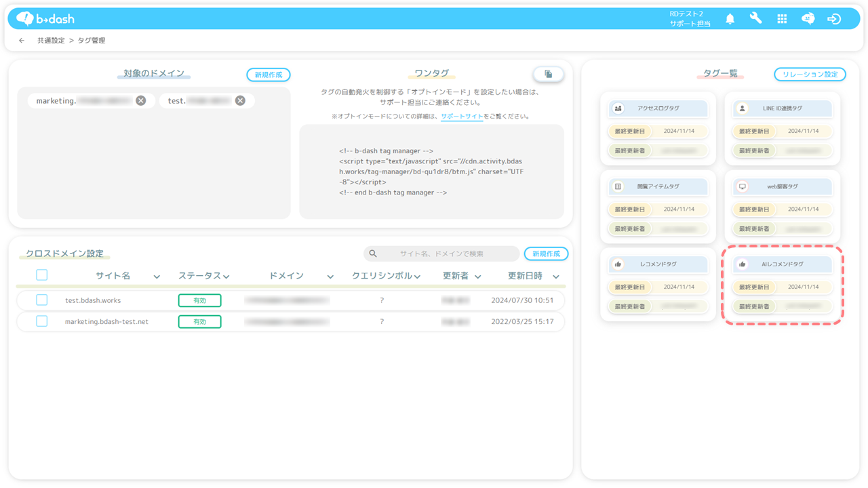Click the LINE ID連携タグ person icon
This screenshot has width=868, height=488.
coord(742,108)
